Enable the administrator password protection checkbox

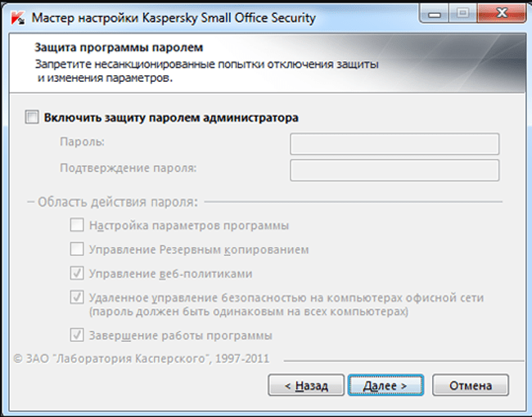pos(32,118)
